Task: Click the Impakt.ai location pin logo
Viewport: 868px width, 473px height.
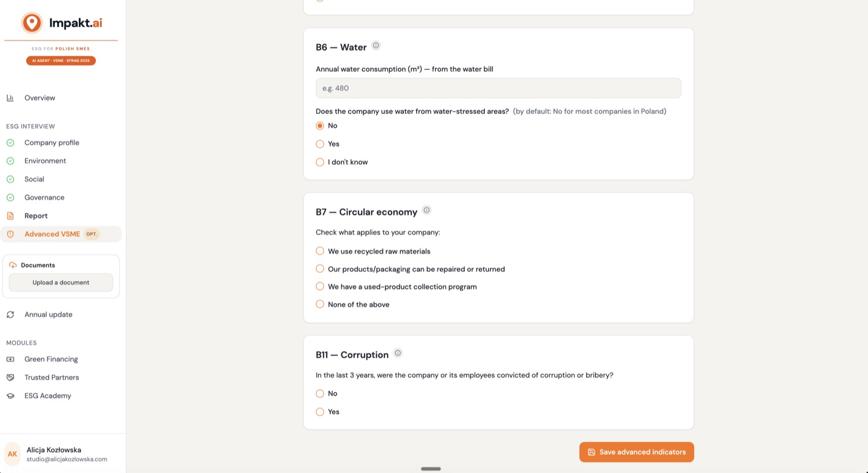Action: coord(32,23)
